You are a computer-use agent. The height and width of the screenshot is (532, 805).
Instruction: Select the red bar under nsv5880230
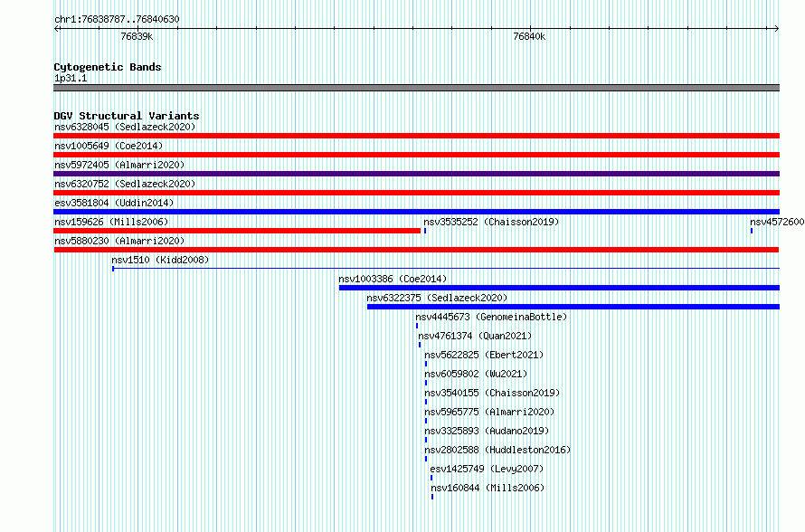click(416, 250)
